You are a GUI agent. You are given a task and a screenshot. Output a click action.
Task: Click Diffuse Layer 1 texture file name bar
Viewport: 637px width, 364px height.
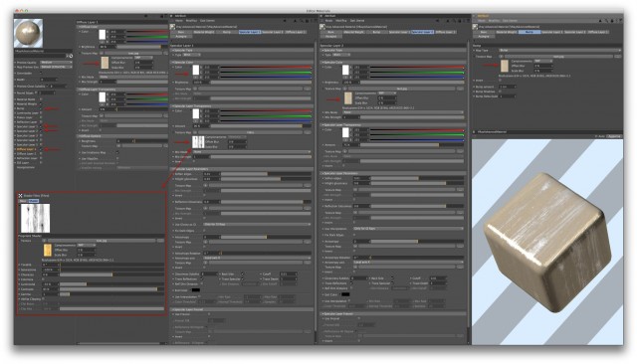point(133,53)
